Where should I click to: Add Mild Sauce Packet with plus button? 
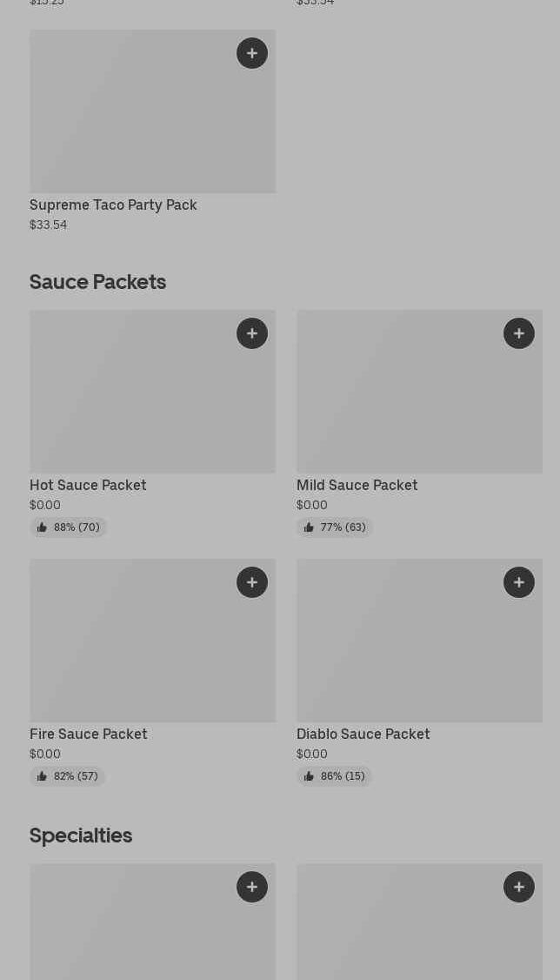pyautogui.click(x=519, y=333)
